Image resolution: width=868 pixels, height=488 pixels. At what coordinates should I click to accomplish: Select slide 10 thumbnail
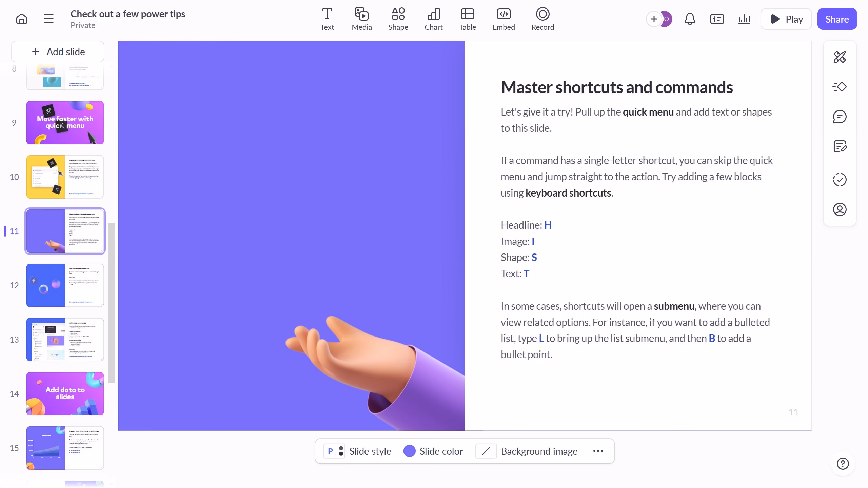65,177
